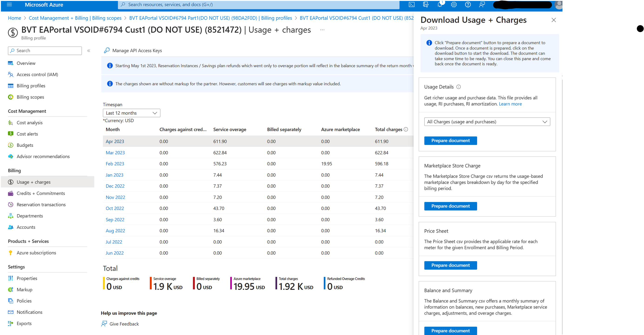Open the Jun 2022 month link
Image resolution: width=644 pixels, height=335 pixels.
(115, 253)
